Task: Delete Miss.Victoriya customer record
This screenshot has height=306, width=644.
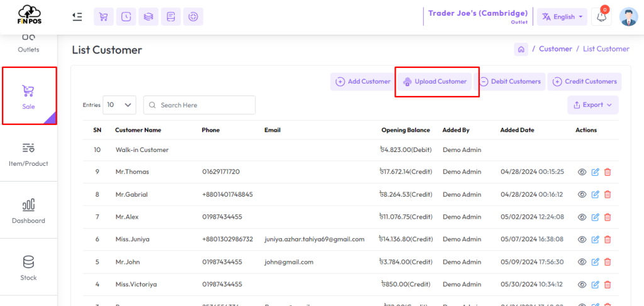Action: coord(608,284)
